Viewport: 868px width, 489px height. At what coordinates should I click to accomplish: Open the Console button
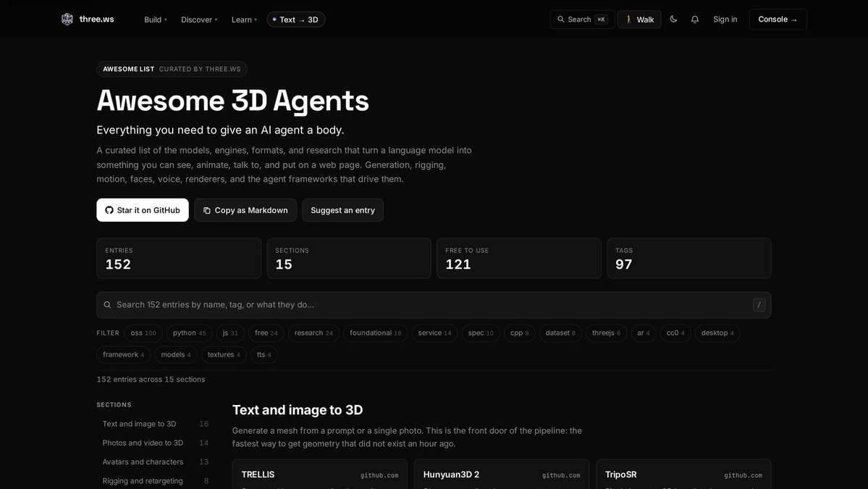(x=778, y=20)
